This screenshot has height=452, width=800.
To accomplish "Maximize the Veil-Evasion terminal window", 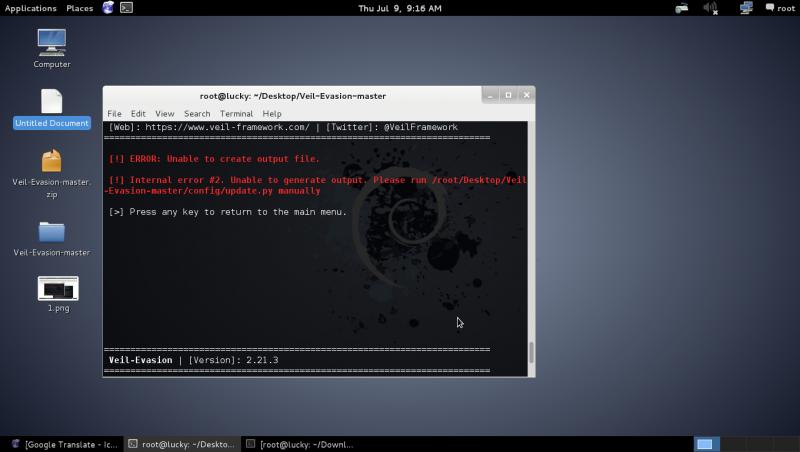I will tap(508, 95).
